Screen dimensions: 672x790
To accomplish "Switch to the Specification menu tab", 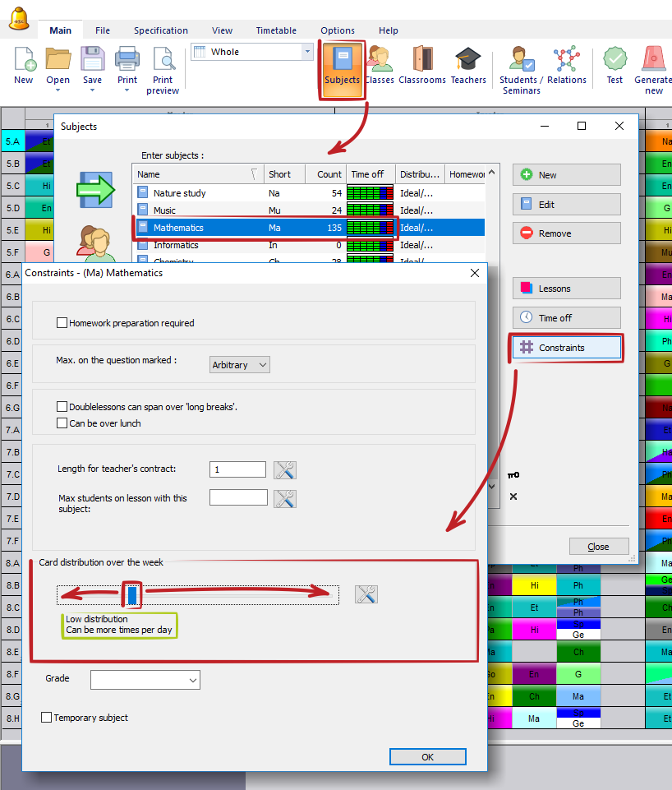I will [161, 30].
